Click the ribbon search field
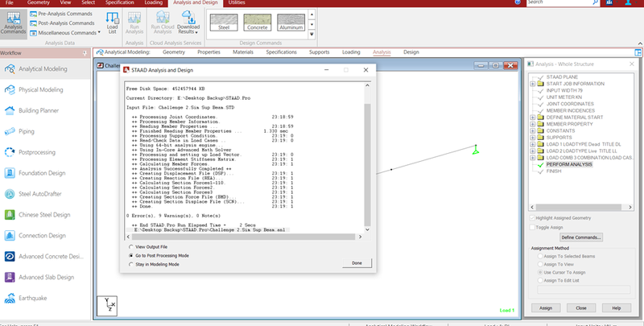Viewport: 644px width, 326px height. (x=559, y=2)
